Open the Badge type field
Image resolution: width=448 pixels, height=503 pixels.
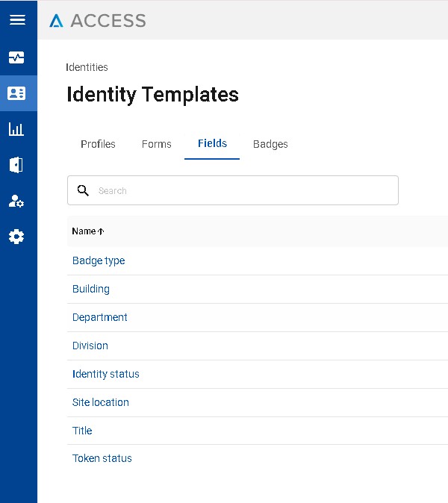pyautogui.click(x=99, y=260)
